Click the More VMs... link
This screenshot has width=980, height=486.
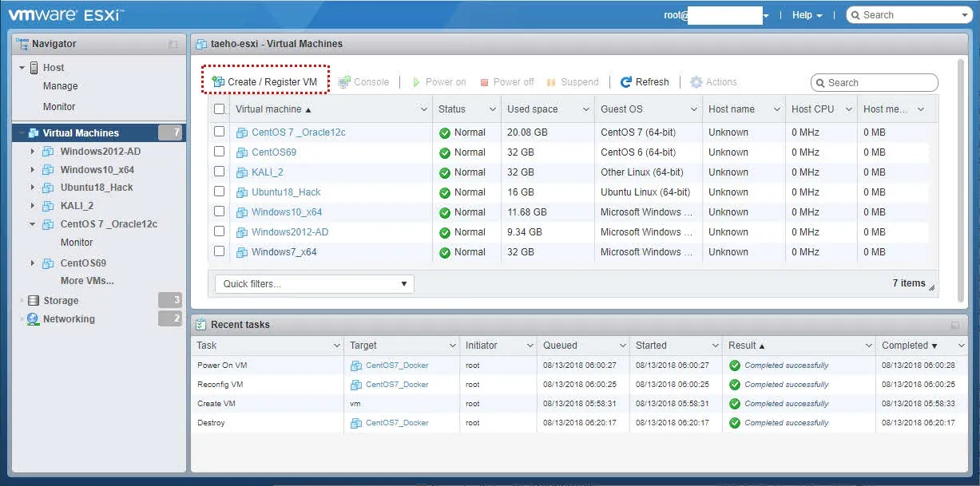87,281
